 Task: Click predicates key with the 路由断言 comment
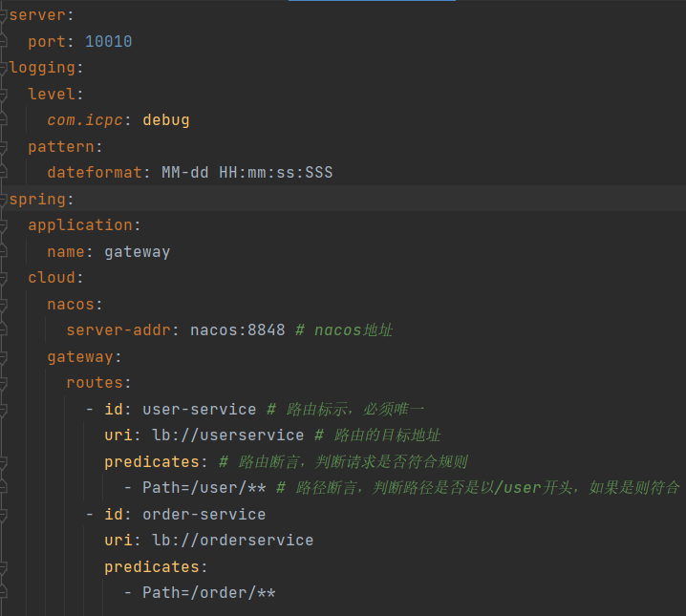coord(151,462)
